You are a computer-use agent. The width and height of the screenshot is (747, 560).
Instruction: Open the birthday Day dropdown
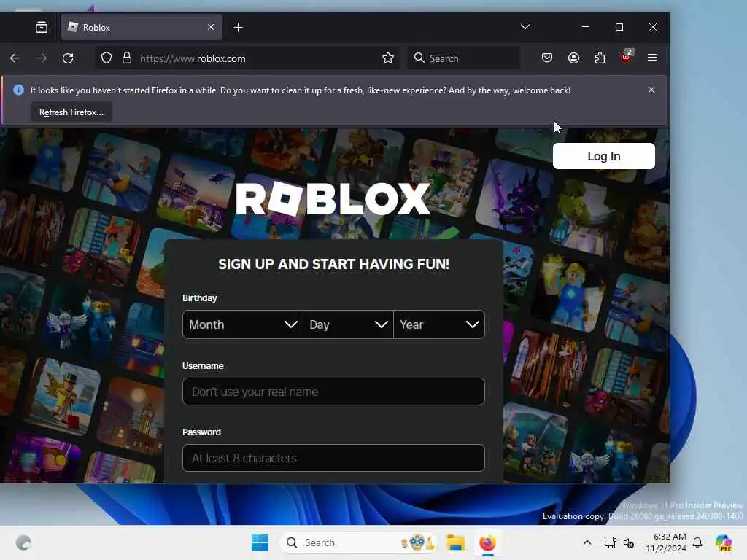click(x=348, y=324)
